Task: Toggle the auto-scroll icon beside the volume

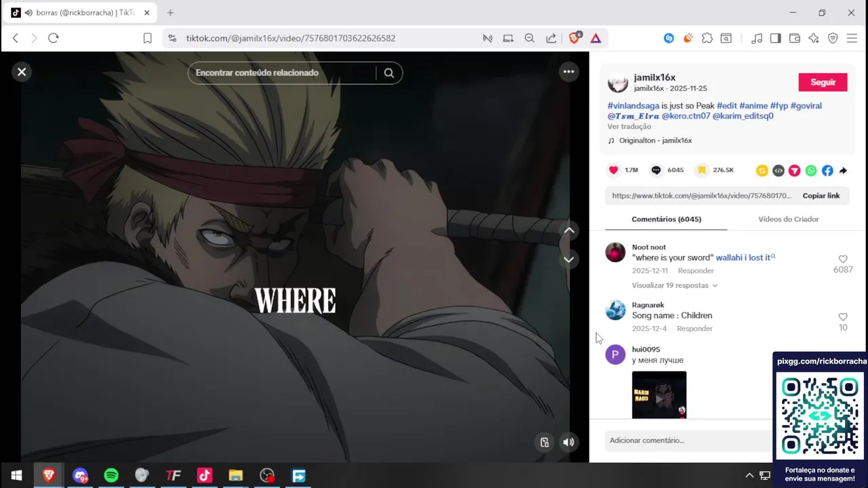Action: pos(545,443)
